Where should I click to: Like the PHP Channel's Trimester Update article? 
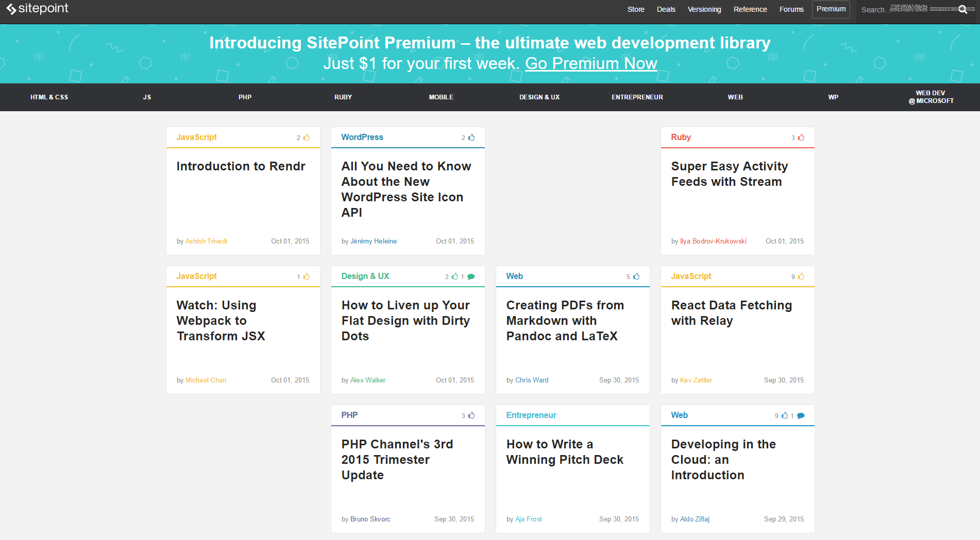471,415
